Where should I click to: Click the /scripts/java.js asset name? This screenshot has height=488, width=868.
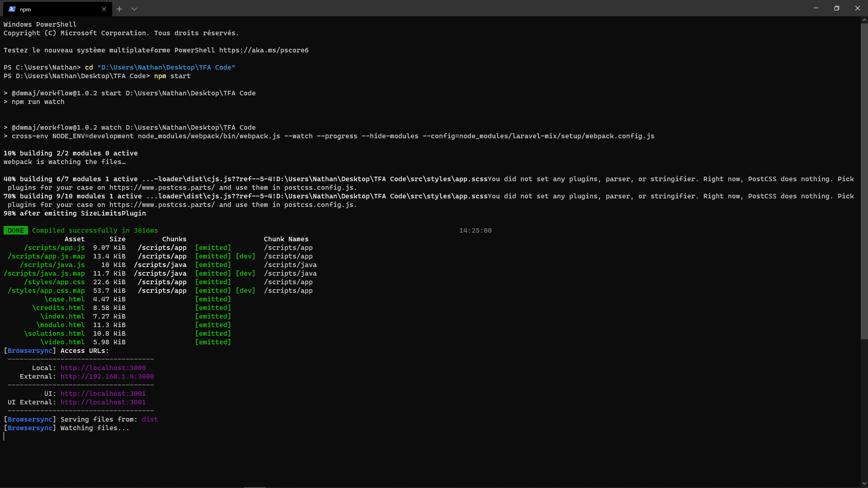[52, 265]
